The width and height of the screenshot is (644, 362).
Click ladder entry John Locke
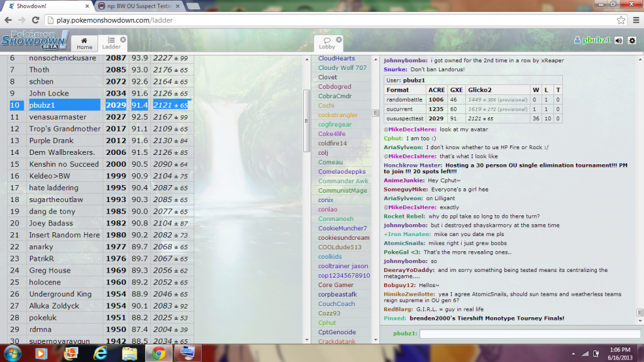tap(49, 94)
